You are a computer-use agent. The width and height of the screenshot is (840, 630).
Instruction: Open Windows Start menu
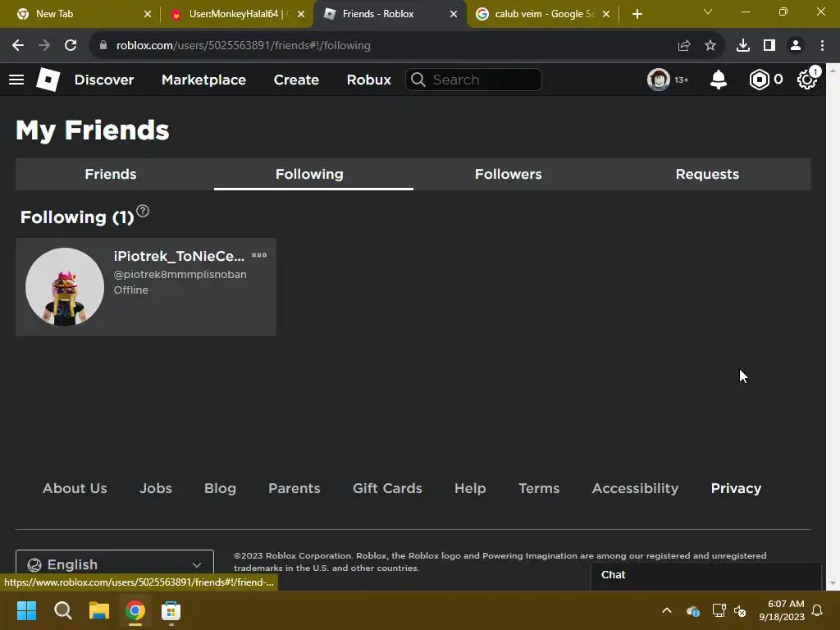[26, 610]
